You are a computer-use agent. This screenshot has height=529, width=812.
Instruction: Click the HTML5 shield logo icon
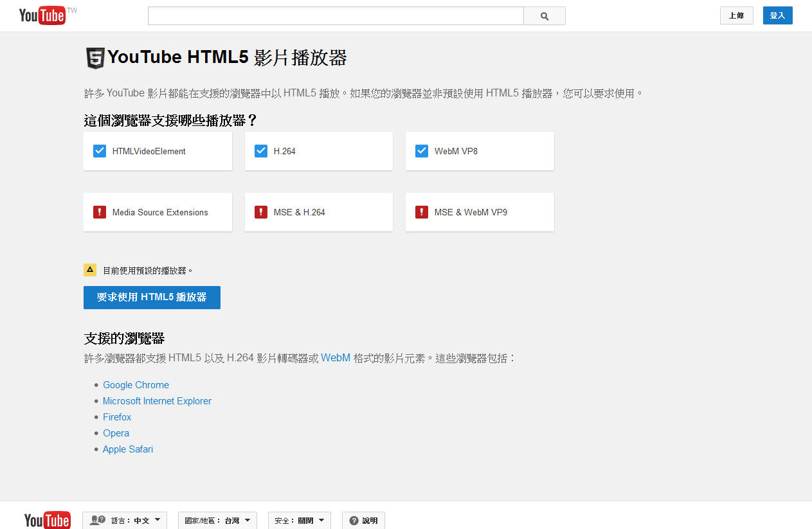pos(95,58)
